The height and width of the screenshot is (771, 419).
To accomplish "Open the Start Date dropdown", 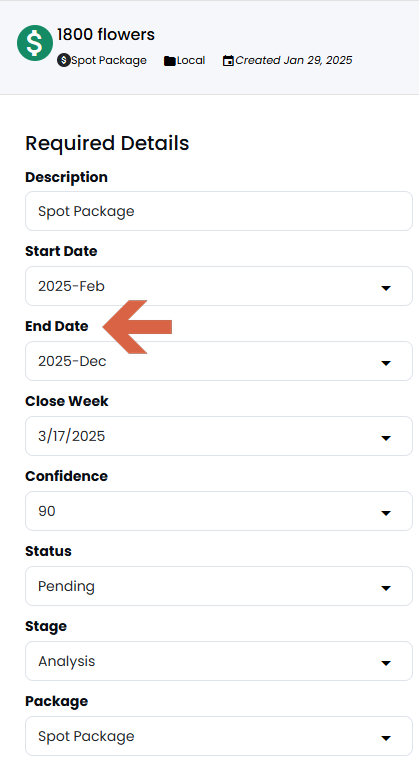I will (x=219, y=286).
